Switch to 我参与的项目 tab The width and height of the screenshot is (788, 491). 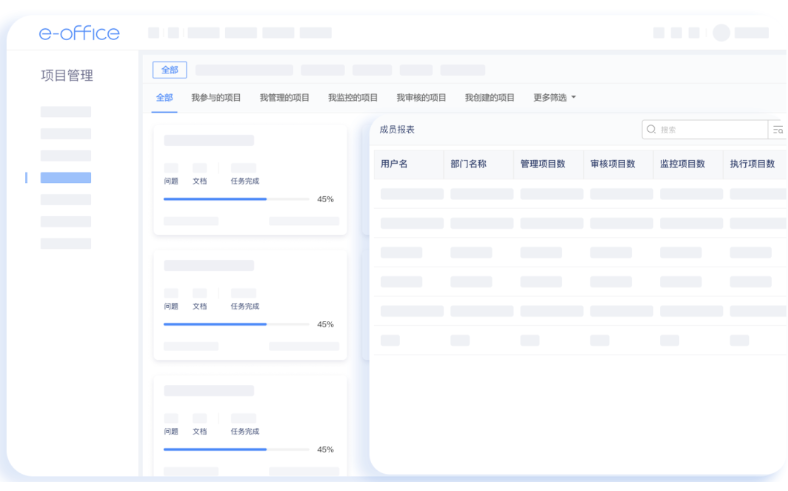(216, 98)
